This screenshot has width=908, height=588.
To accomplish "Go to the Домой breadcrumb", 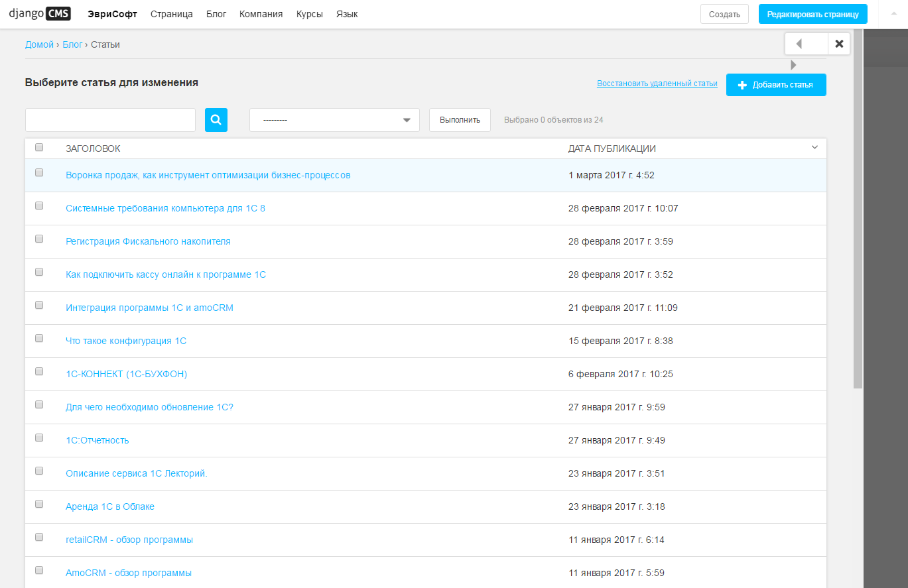I will [39, 44].
